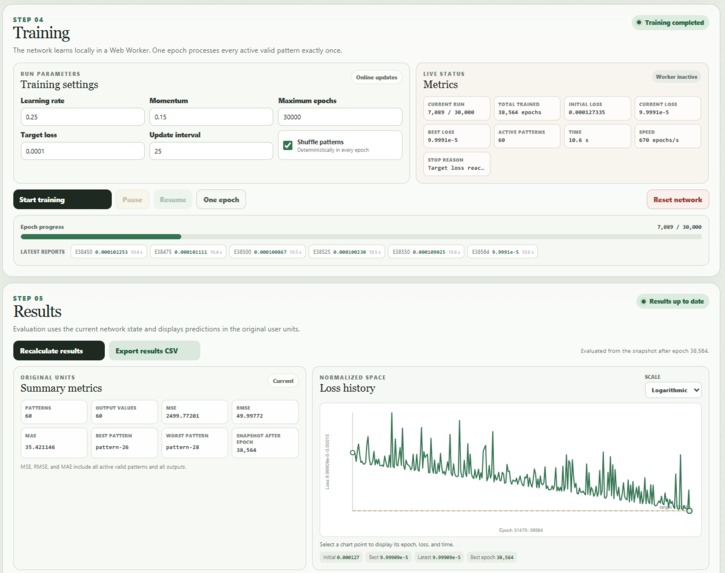
Task: Click the Total trained metric card
Action: pos(527,108)
